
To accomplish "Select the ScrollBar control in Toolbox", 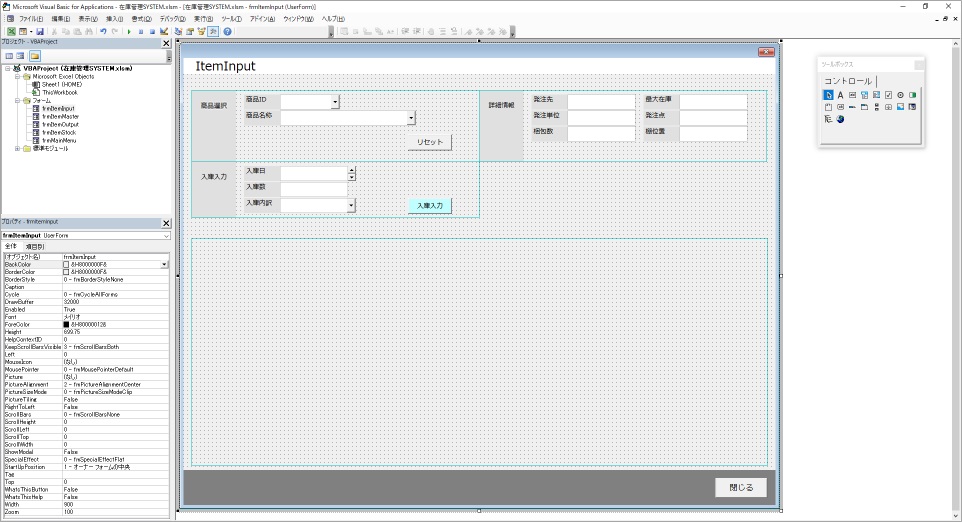I will [876, 107].
